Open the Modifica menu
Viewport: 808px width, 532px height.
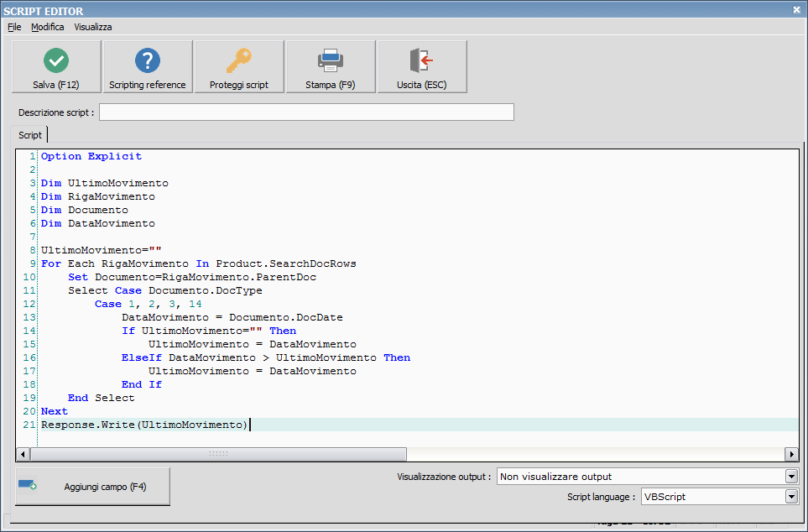48,27
